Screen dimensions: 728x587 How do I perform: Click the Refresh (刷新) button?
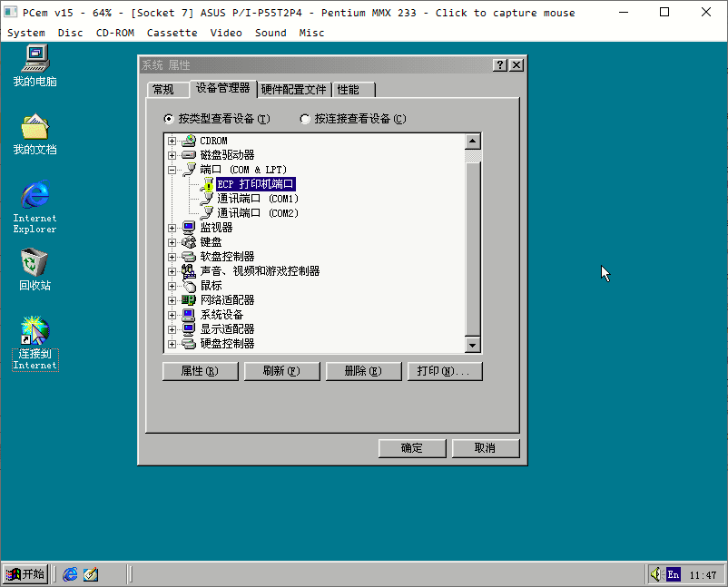[281, 371]
